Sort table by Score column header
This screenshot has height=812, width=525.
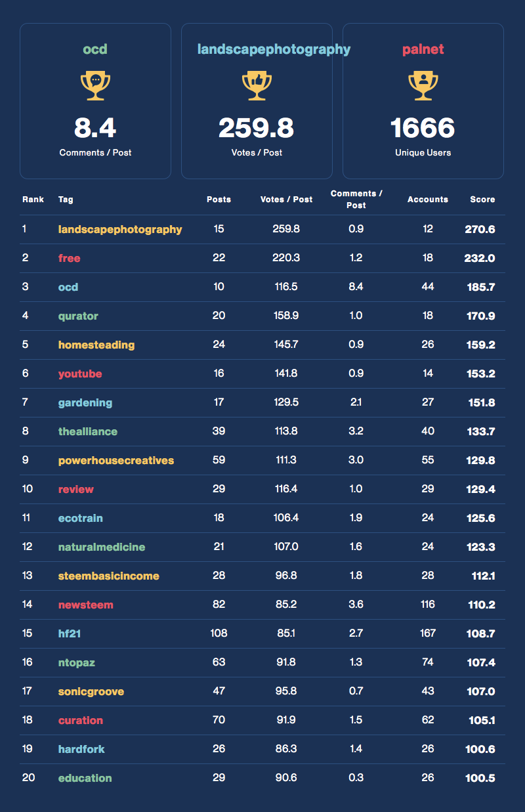click(482, 199)
